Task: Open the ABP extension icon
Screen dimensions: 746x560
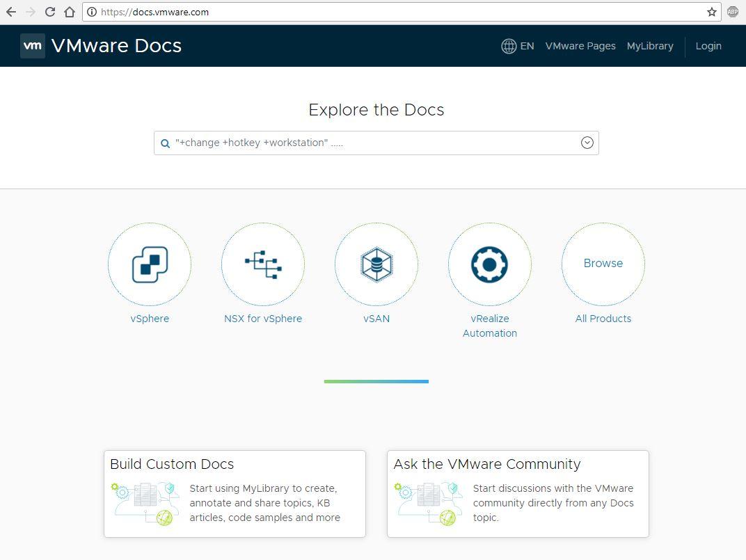Action: [x=733, y=12]
